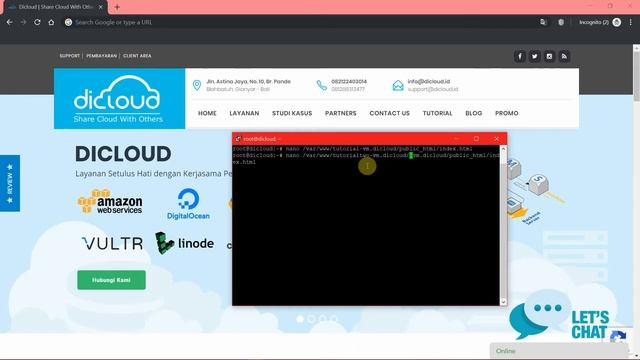Click the browser forward arrow

click(x=23, y=22)
